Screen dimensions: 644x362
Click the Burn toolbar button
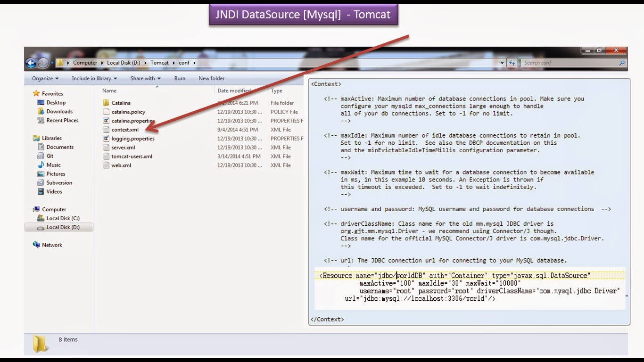click(180, 78)
